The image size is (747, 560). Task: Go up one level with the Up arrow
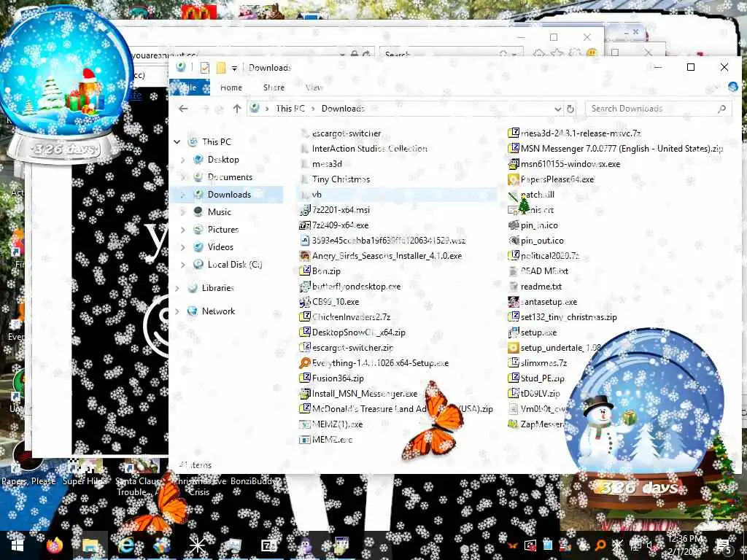click(237, 109)
